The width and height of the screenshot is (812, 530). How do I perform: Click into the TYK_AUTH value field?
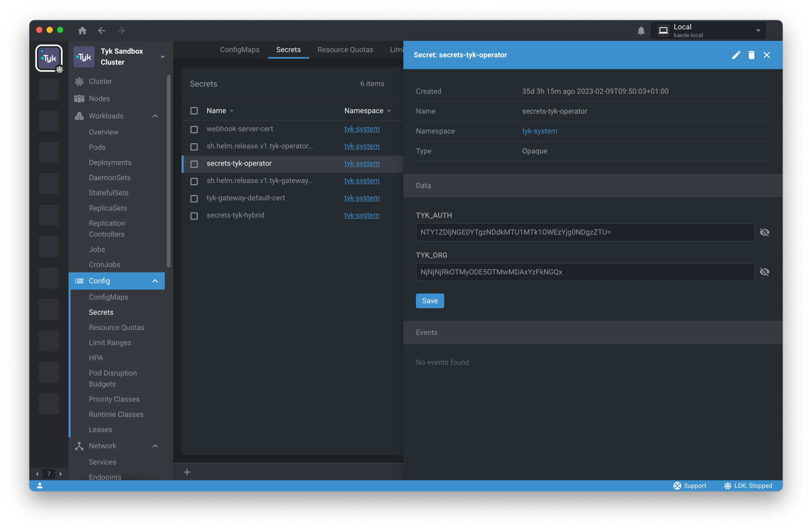(584, 232)
